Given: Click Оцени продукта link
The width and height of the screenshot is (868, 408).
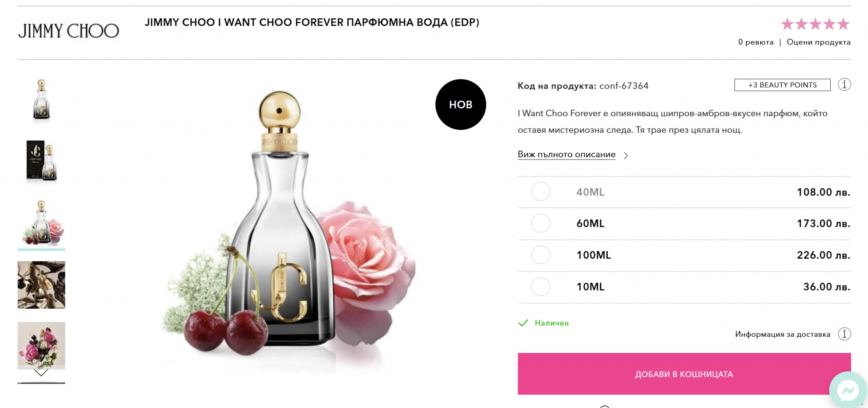Looking at the screenshot, I should pos(818,42).
